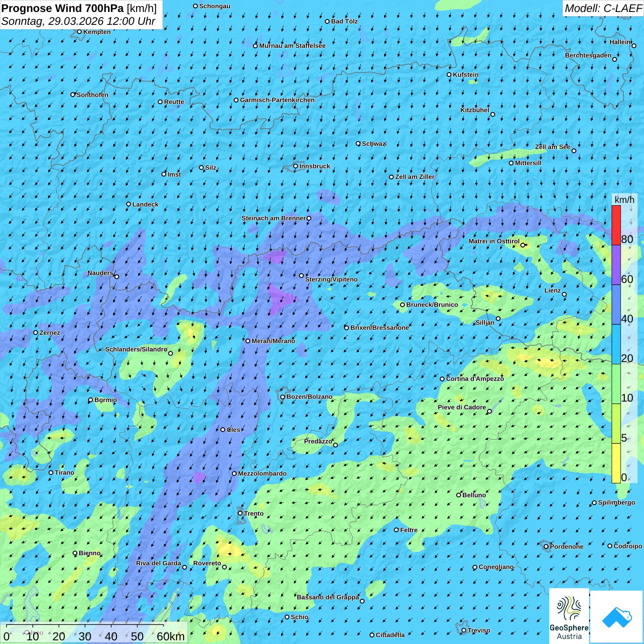644x644 pixels.
Task: Click the Cortina d'Ampezzo label
Action: pos(475,379)
